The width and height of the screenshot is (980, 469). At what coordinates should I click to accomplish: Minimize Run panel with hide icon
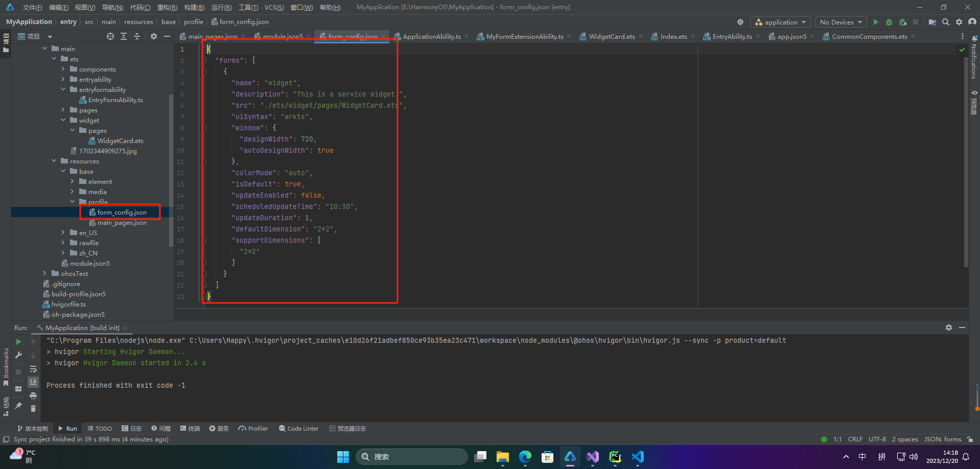pos(962,327)
